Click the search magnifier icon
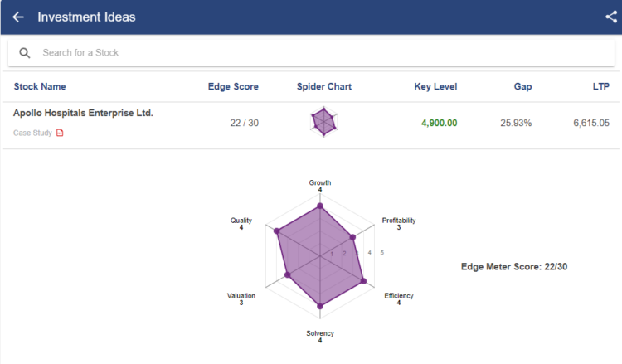This screenshot has width=622, height=364. coord(25,53)
